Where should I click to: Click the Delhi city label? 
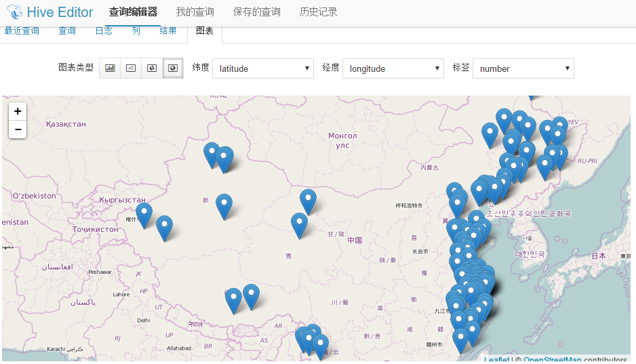144,320
